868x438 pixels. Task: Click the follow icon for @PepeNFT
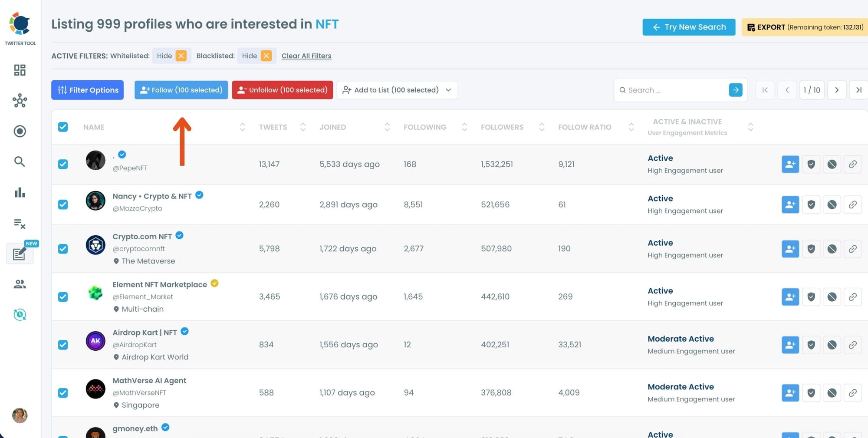[x=790, y=164]
